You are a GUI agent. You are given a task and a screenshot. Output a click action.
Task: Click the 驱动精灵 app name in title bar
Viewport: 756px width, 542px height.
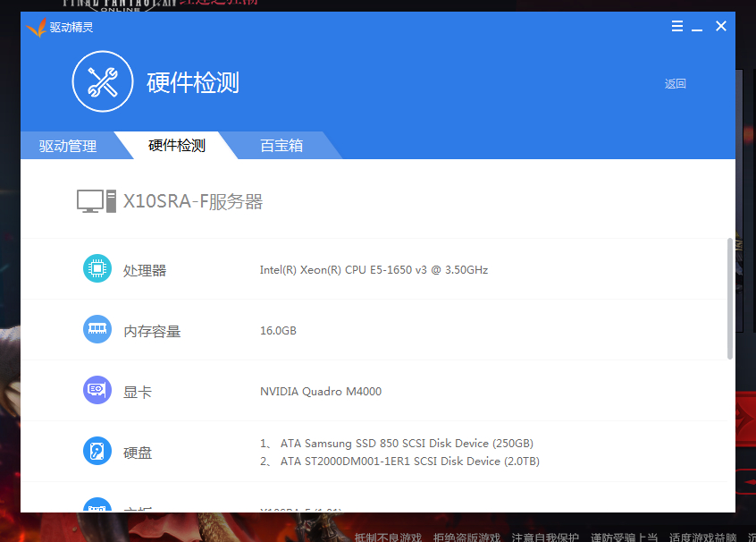[71, 27]
